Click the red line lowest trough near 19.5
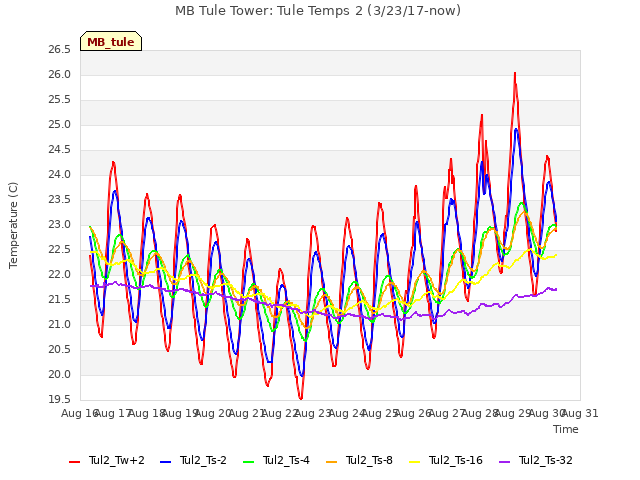 coord(301,398)
